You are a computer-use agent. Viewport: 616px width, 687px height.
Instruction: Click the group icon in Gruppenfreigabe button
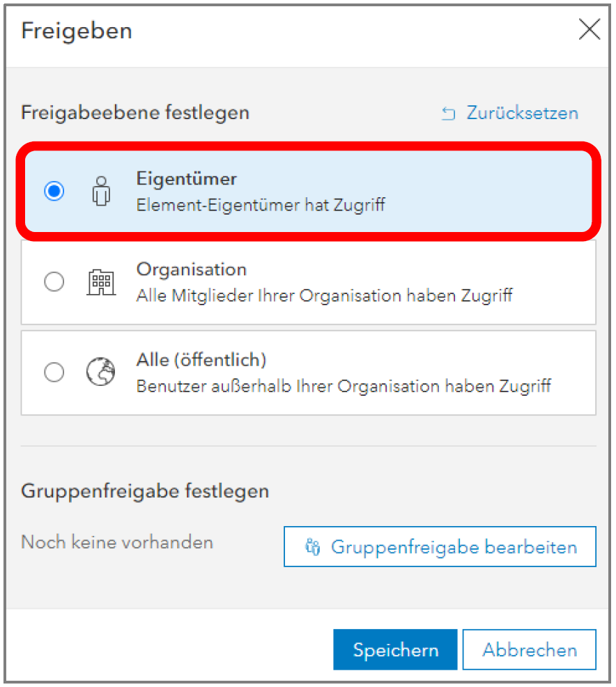coord(313,547)
